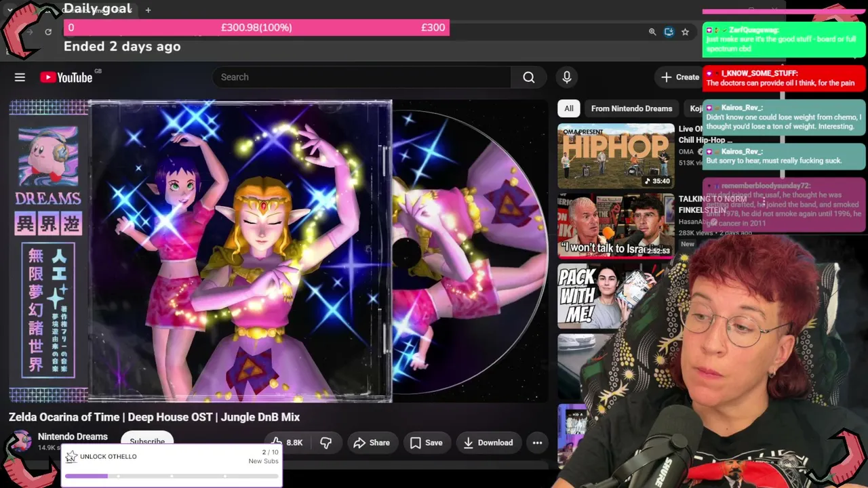Download the Zelda Deep House video
The width and height of the screenshot is (868, 488).
click(x=488, y=443)
